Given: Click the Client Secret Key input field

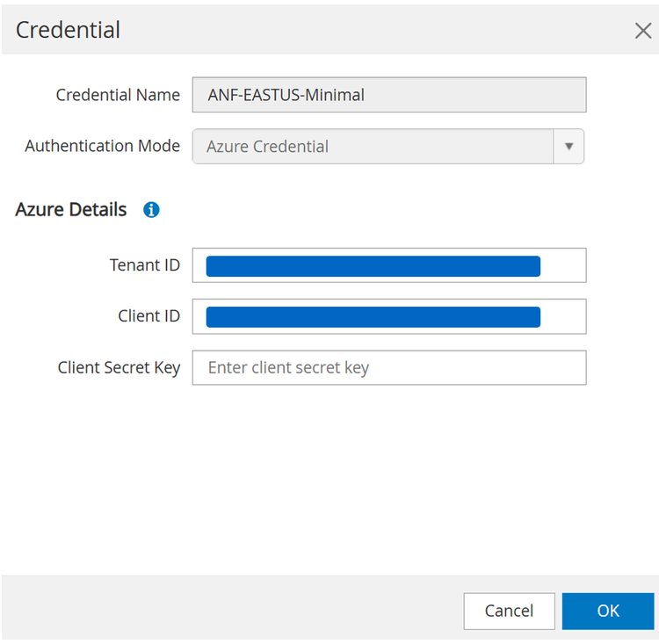Looking at the screenshot, I should pos(388,368).
